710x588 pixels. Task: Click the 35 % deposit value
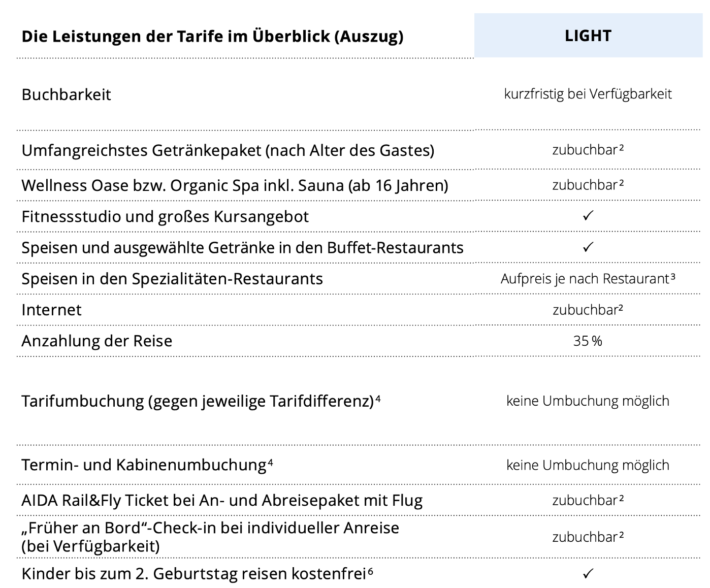click(x=588, y=341)
